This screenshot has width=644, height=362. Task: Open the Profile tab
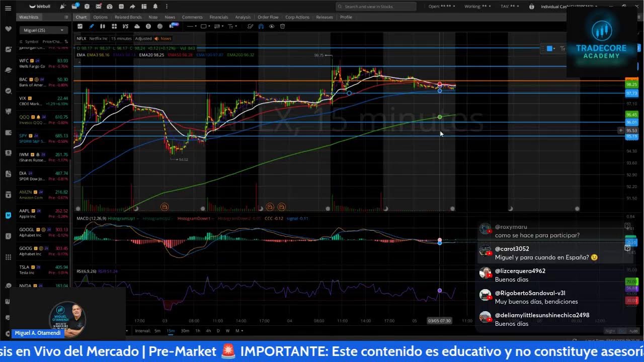tap(346, 17)
